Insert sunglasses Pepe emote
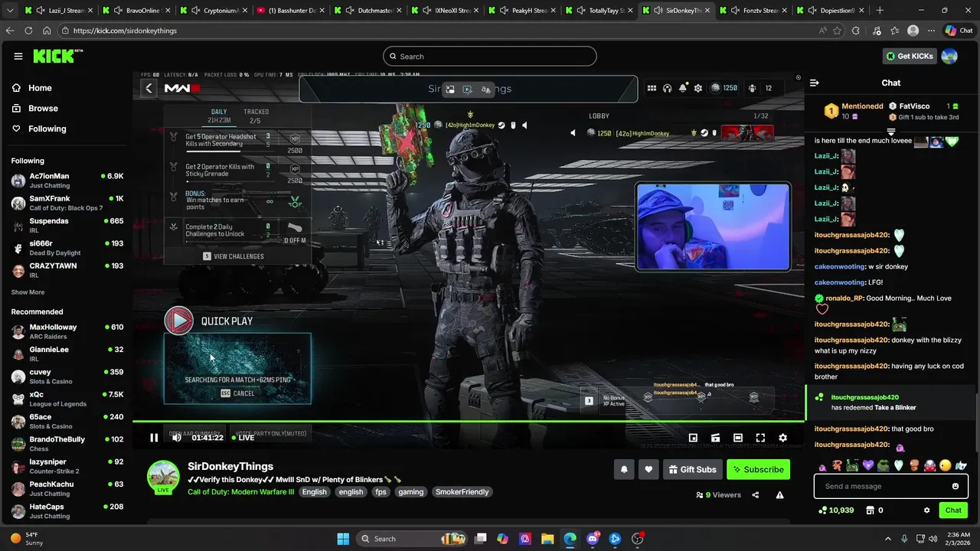 (883, 465)
